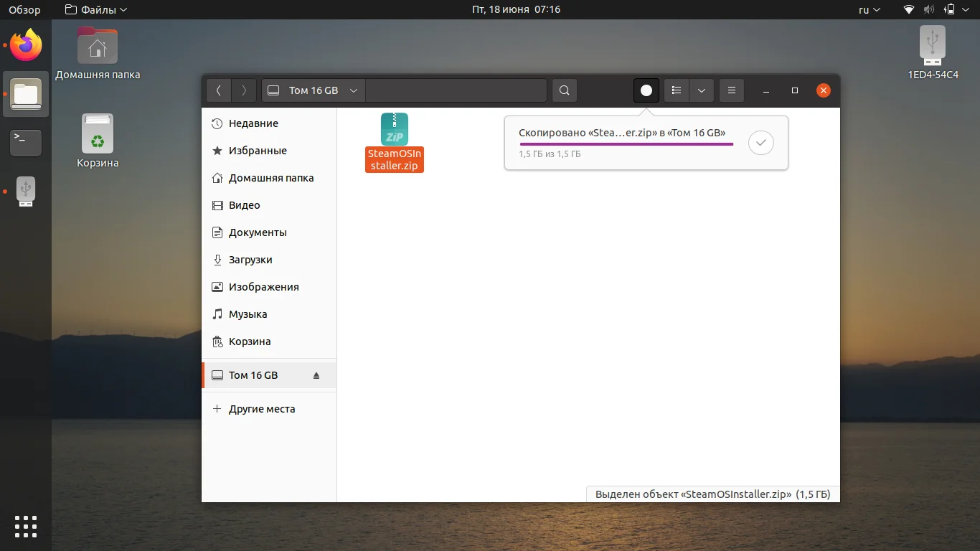The width and height of the screenshot is (980, 551).
Task: Open Другие места in the sidebar
Action: click(269, 409)
